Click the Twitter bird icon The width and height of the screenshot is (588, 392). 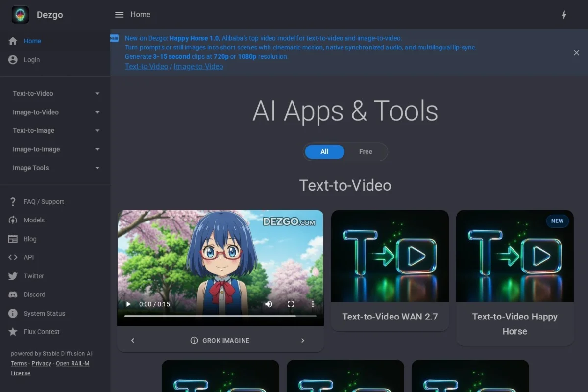point(13,276)
